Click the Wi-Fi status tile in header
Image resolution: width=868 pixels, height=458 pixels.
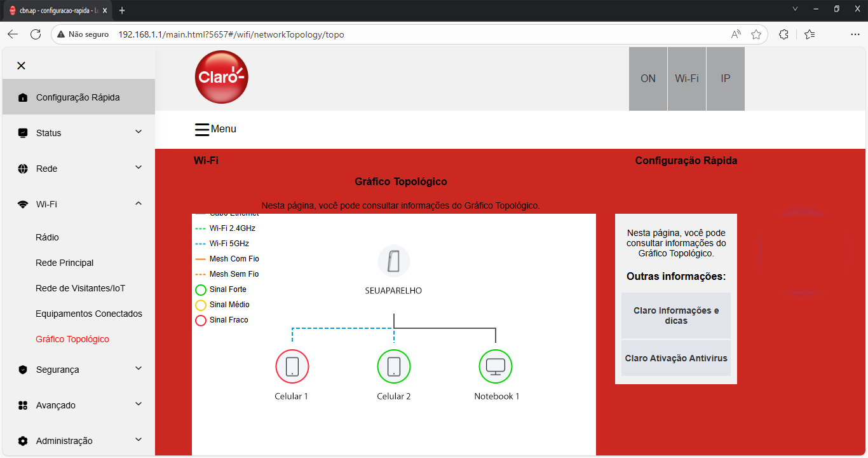click(687, 79)
